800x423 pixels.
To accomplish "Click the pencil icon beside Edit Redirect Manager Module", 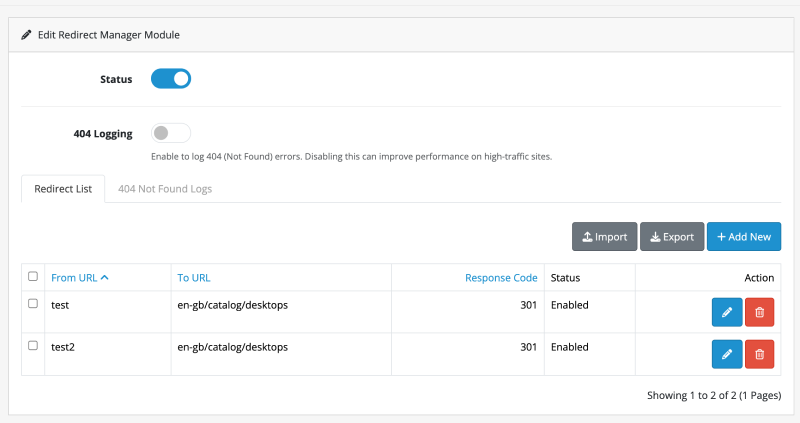I will pos(26,35).
